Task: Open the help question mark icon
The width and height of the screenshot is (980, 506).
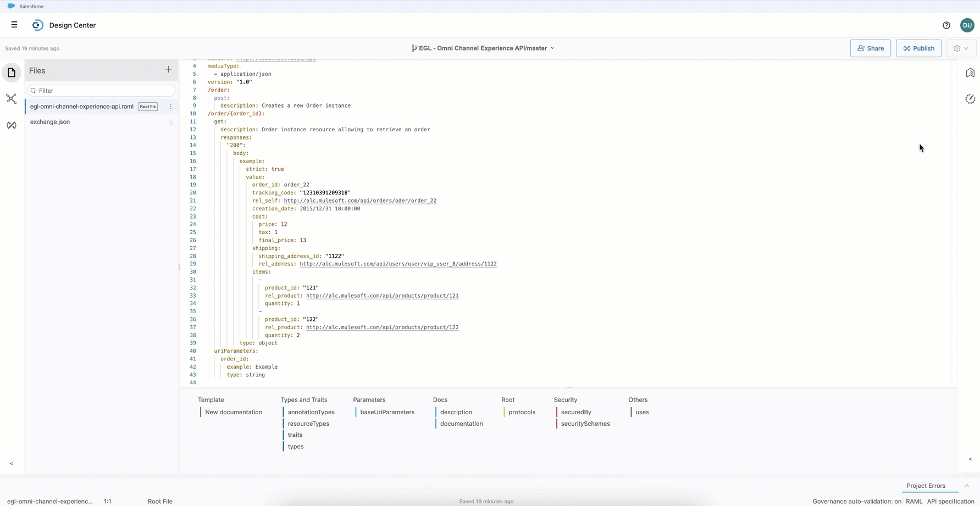Action: coord(946,25)
